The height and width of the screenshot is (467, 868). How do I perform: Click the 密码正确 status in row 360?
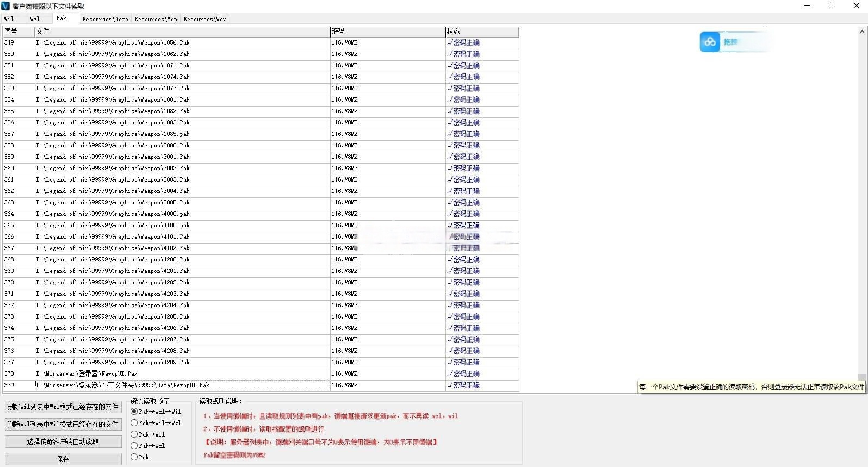pyautogui.click(x=464, y=168)
